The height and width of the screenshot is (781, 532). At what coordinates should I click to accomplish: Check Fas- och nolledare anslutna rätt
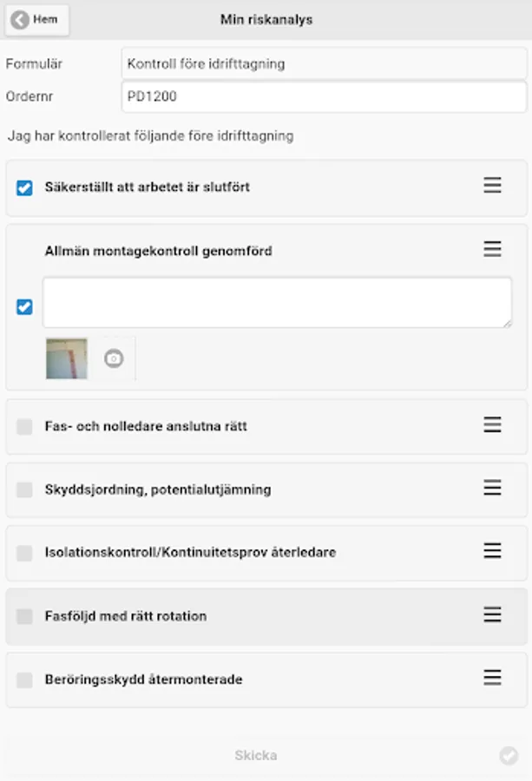coord(24,426)
